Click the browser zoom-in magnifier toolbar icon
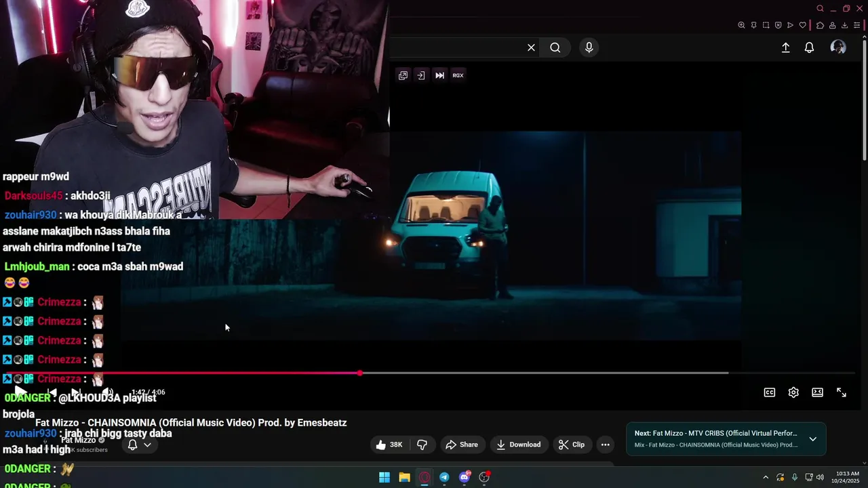The height and width of the screenshot is (488, 868). tap(741, 25)
